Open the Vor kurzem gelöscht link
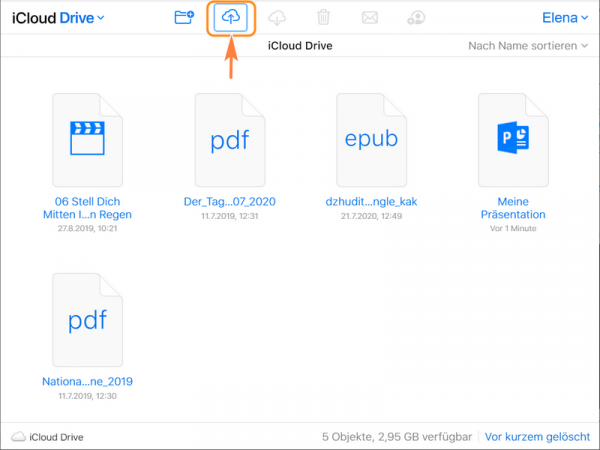600x450 pixels. 537,437
